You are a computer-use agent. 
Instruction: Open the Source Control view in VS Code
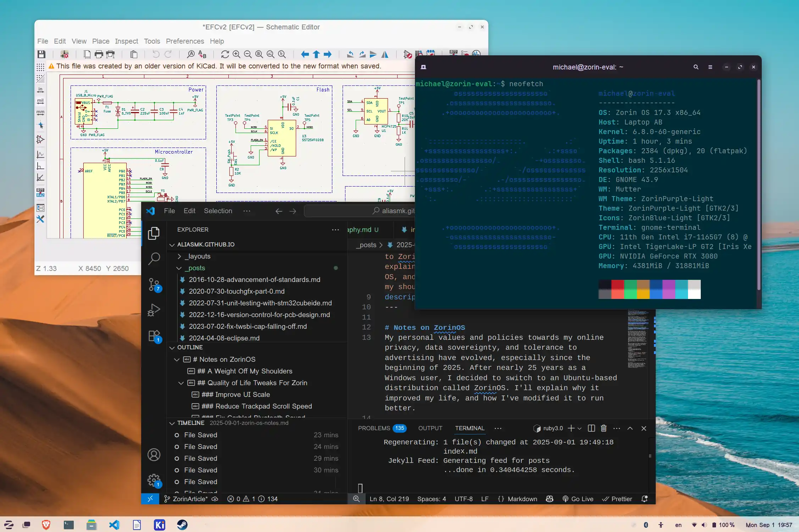pyautogui.click(x=154, y=284)
